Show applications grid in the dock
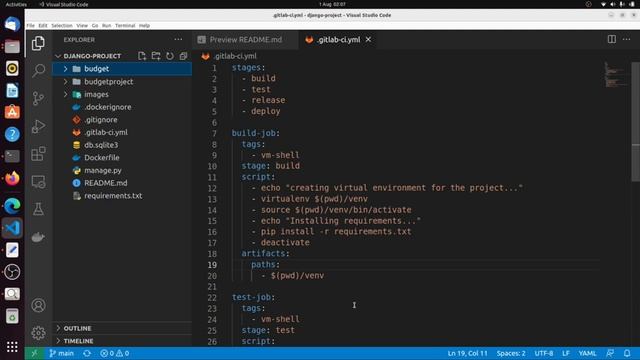Image resolution: width=640 pixels, height=360 pixels. point(12,347)
